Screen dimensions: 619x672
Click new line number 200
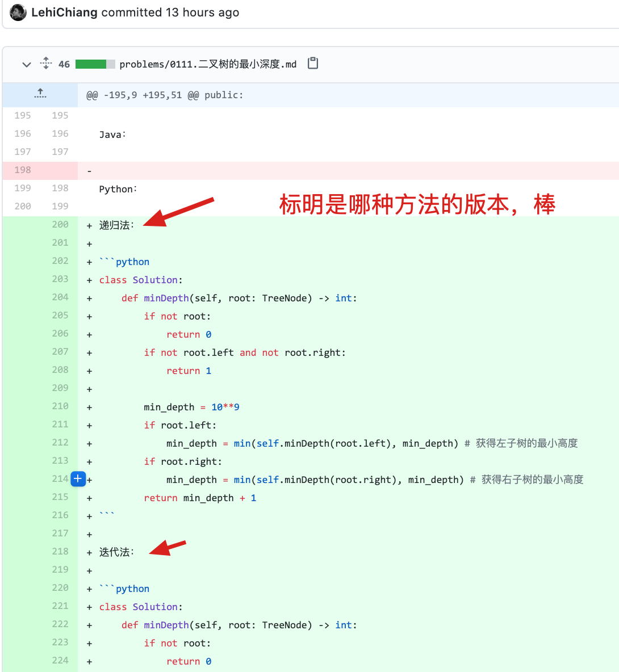coord(60,225)
